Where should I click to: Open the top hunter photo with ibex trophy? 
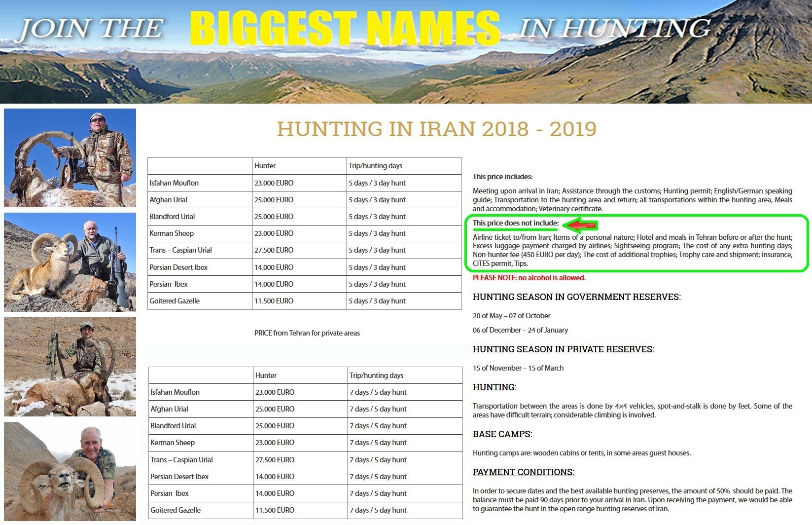70,158
